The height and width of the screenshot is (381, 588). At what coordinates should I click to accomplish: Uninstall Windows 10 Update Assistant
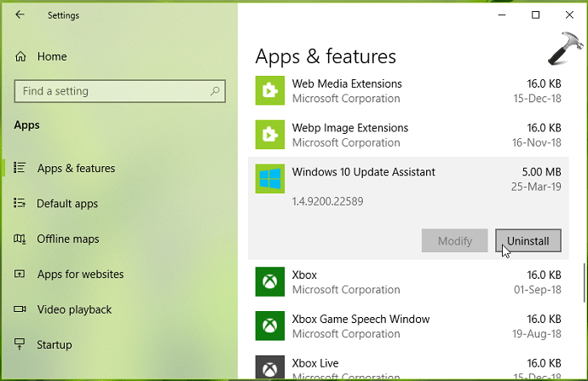point(528,240)
